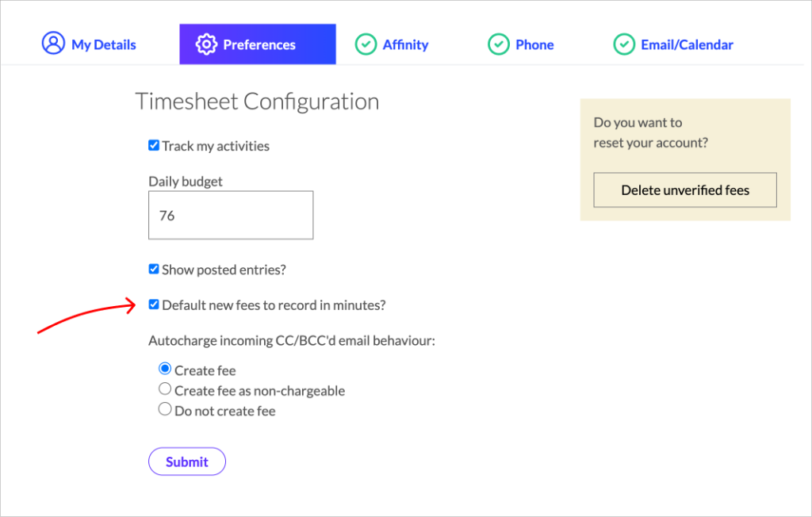Disable Default new fees in minutes
This screenshot has width=812, height=517.
point(154,304)
